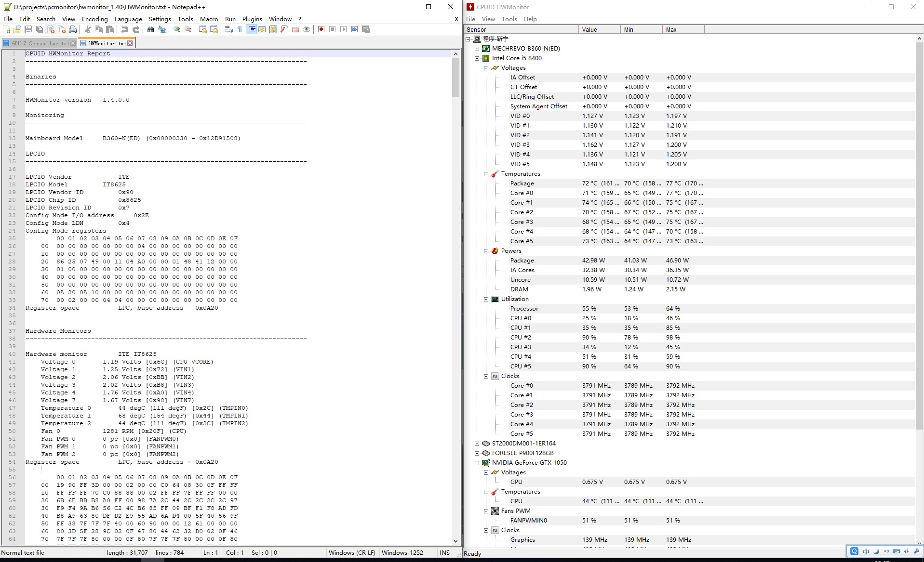This screenshot has height=562, width=924.
Task: Collapse the CPU Temperatures group
Action: 486,174
